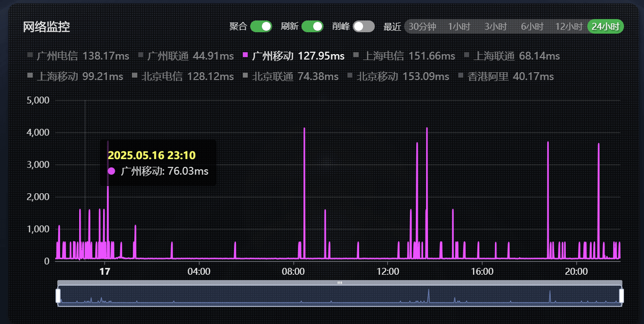Click the active 24小时 range button
This screenshot has height=324, width=644.
(x=605, y=26)
